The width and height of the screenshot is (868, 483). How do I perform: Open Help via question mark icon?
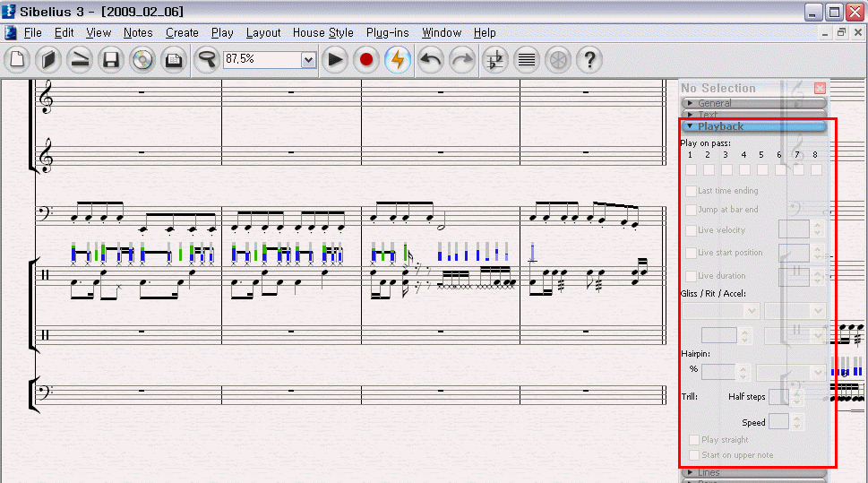589,60
